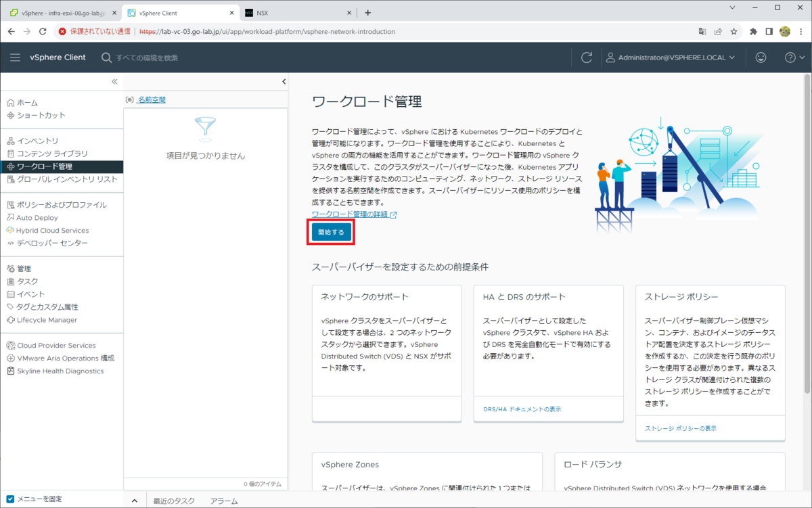Click the global search magnifier icon

coord(106,57)
